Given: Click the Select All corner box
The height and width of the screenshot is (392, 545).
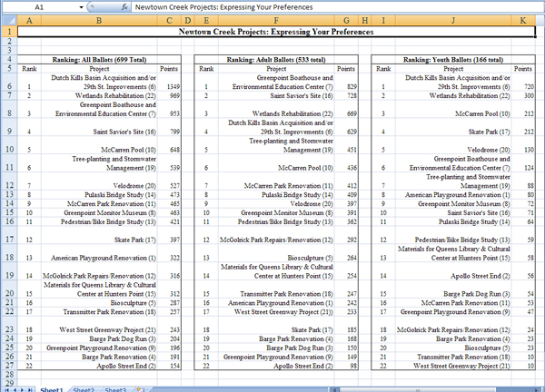Looking at the screenshot, I should 8,20.
